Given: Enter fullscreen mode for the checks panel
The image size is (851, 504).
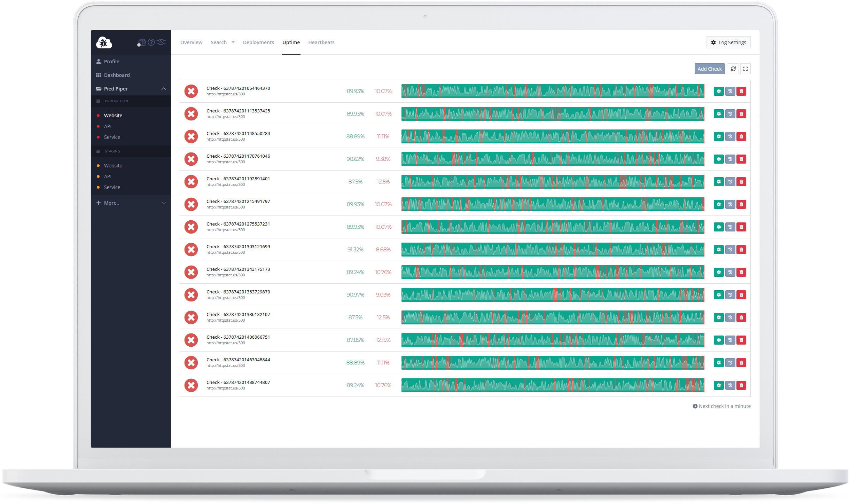Looking at the screenshot, I should coord(745,69).
